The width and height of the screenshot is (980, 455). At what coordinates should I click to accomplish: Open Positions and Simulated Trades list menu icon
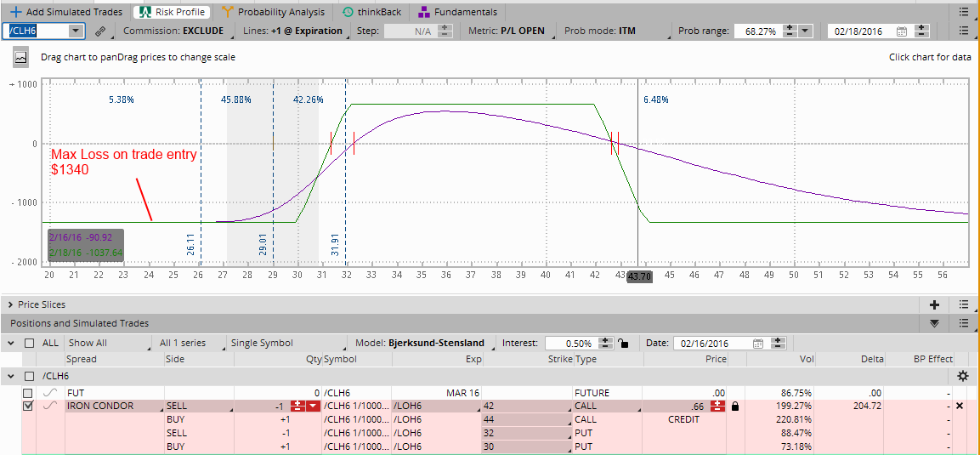point(962,323)
